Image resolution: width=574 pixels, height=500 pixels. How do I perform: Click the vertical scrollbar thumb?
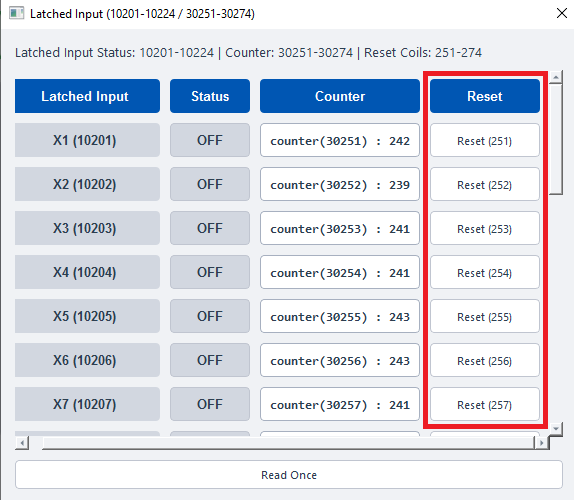(556, 139)
